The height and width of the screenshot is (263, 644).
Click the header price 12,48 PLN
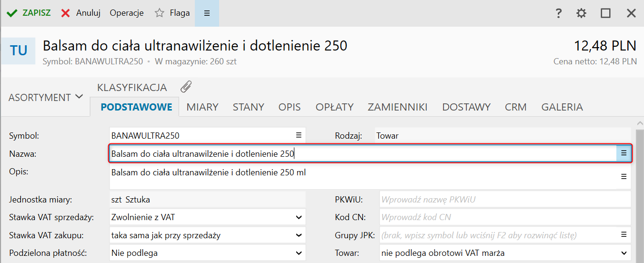[x=605, y=46]
